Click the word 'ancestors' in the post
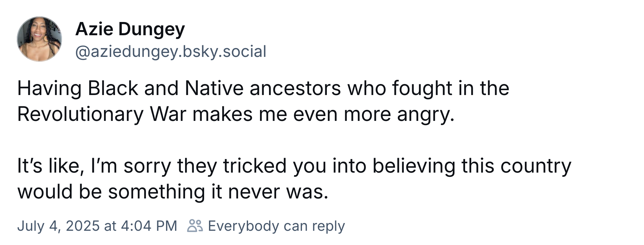The height and width of the screenshot is (245, 644). click(295, 89)
